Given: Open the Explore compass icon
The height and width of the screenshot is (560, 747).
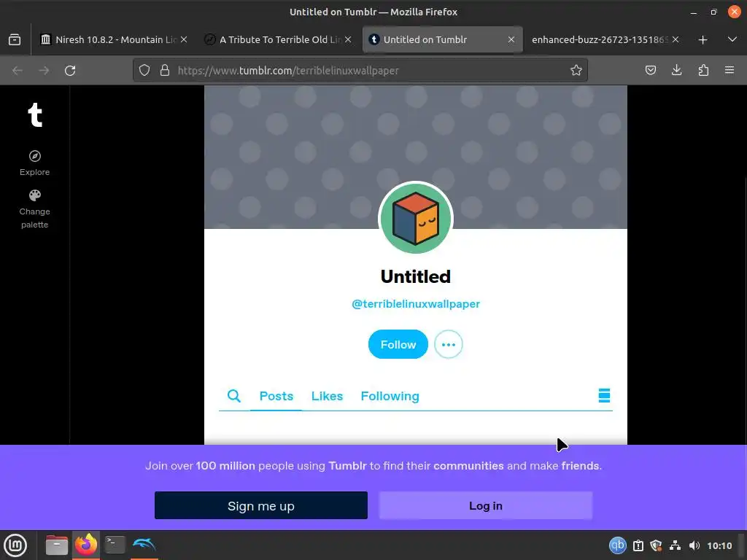Looking at the screenshot, I should click(x=35, y=156).
